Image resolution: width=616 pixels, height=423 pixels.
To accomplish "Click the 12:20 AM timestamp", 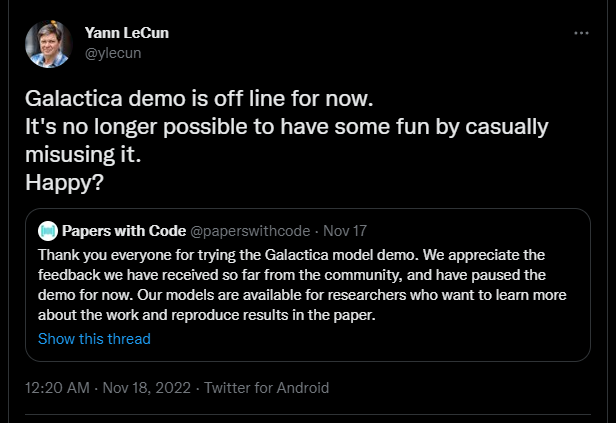I will coord(58,387).
